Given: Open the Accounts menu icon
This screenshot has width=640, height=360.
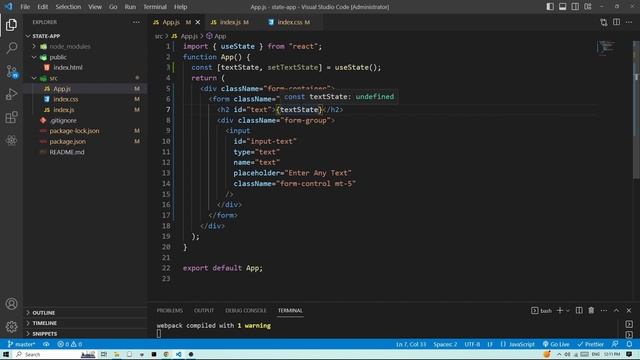Looking at the screenshot, I should (x=11, y=304).
